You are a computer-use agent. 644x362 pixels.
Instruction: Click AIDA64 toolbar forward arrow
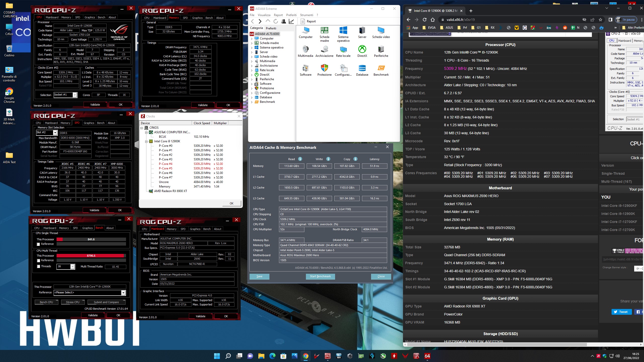pos(260,21)
